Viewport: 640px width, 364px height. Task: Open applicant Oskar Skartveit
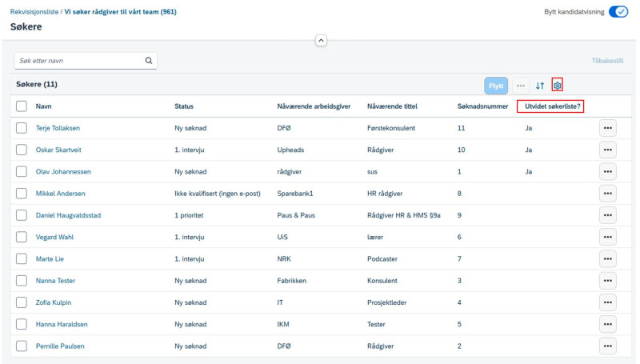pos(58,150)
